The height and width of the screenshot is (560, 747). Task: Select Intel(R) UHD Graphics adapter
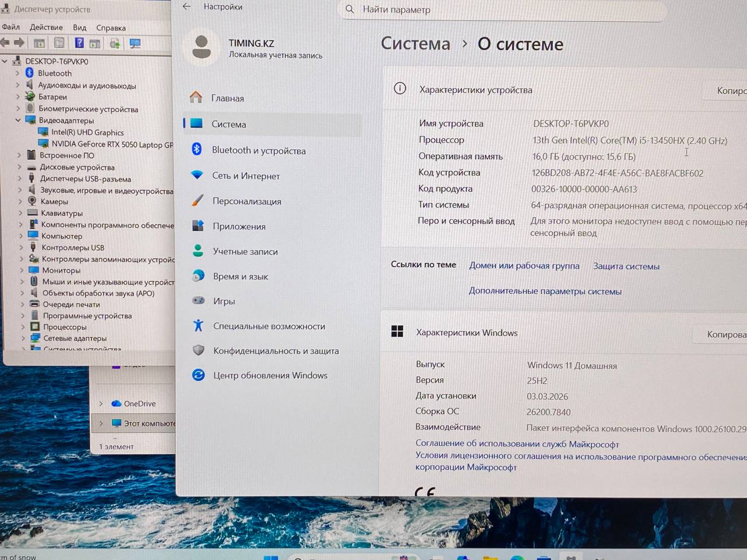[x=88, y=132]
